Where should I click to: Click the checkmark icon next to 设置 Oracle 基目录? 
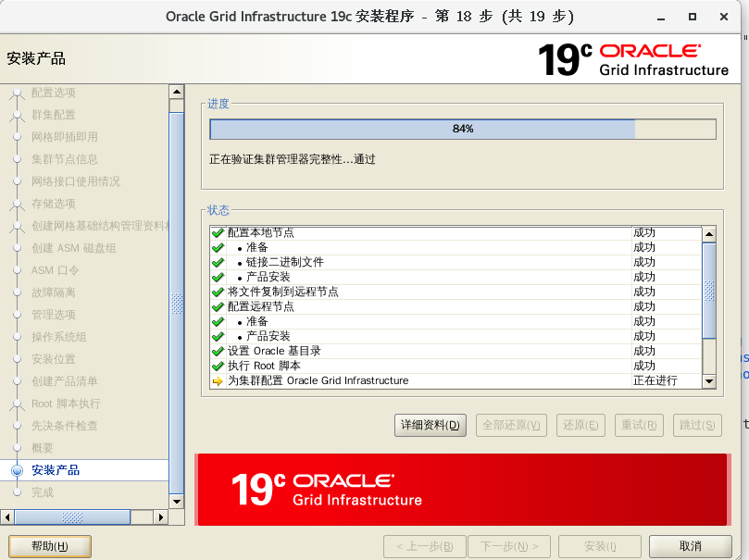point(218,351)
